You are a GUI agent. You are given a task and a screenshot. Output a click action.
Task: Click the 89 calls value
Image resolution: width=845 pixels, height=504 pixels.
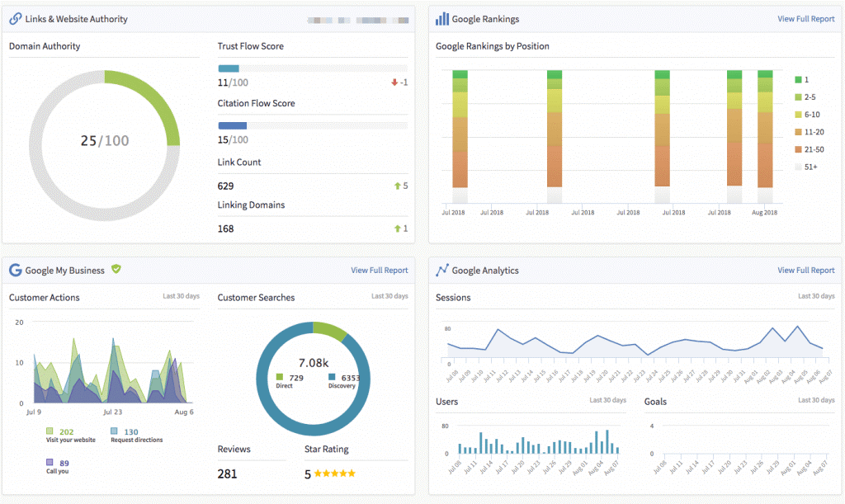click(64, 463)
